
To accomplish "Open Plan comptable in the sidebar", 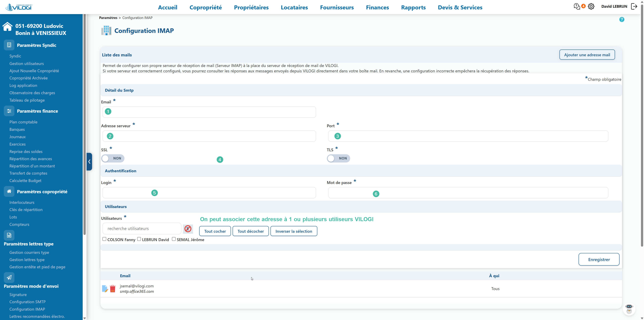I will 23,122.
